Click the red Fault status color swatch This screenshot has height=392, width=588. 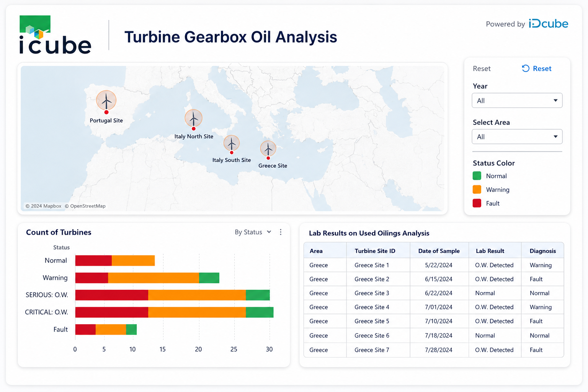(477, 203)
